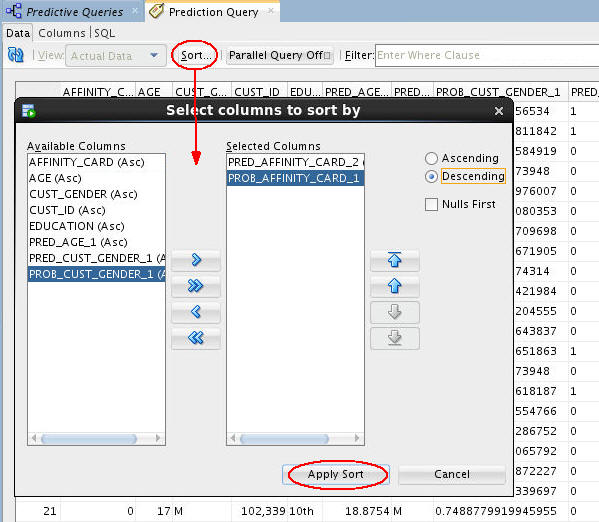This screenshot has height=522, width=599.
Task: Click the Sort... toolbar button
Action: (196, 55)
